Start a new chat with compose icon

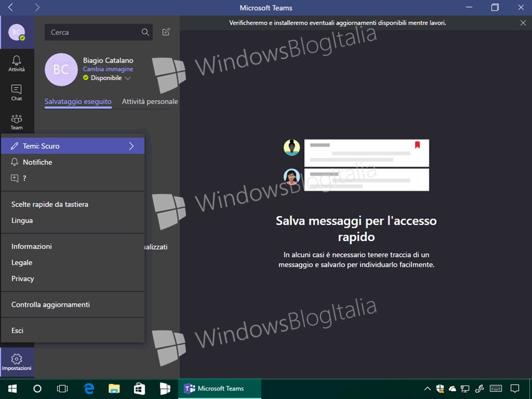coord(166,32)
